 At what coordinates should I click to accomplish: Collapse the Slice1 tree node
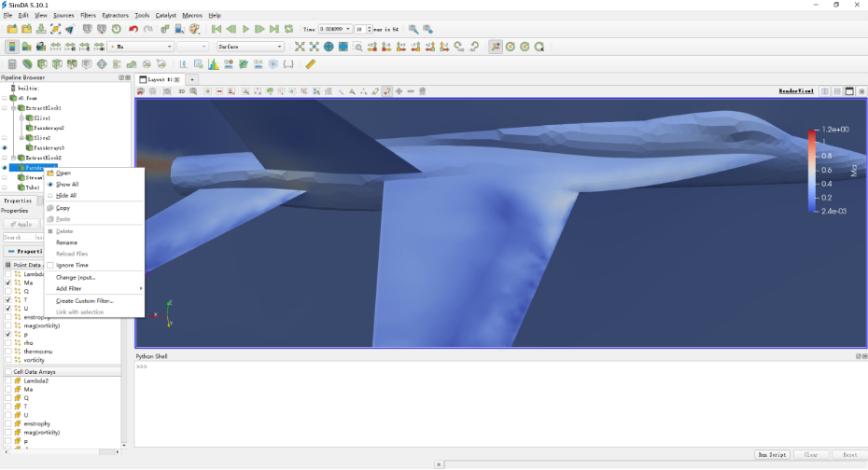[22, 118]
